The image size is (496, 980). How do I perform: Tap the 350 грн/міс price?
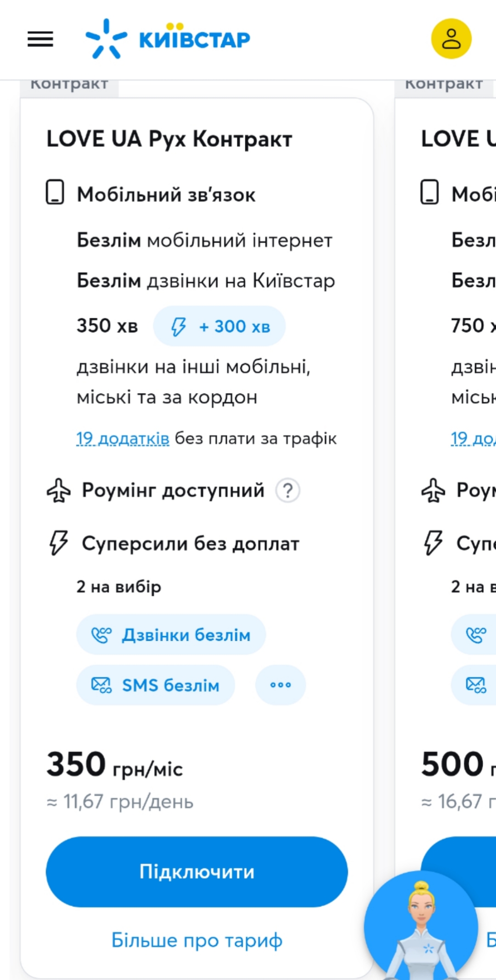115,765
